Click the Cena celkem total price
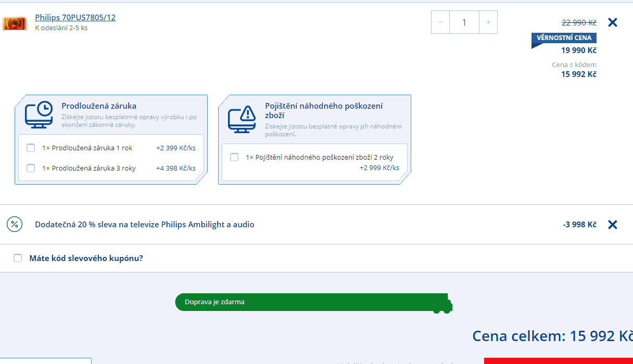 (553, 336)
